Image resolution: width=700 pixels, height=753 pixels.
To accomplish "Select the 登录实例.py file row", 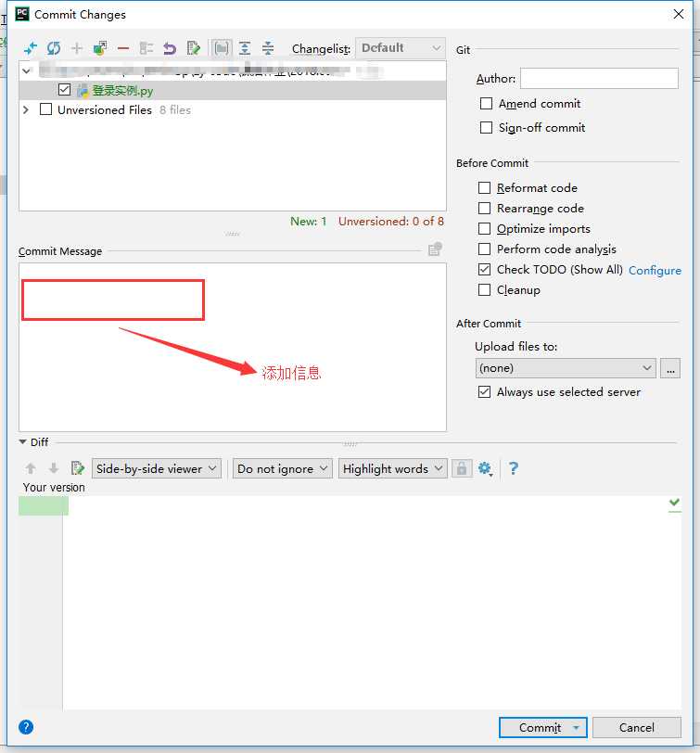I will 233,90.
